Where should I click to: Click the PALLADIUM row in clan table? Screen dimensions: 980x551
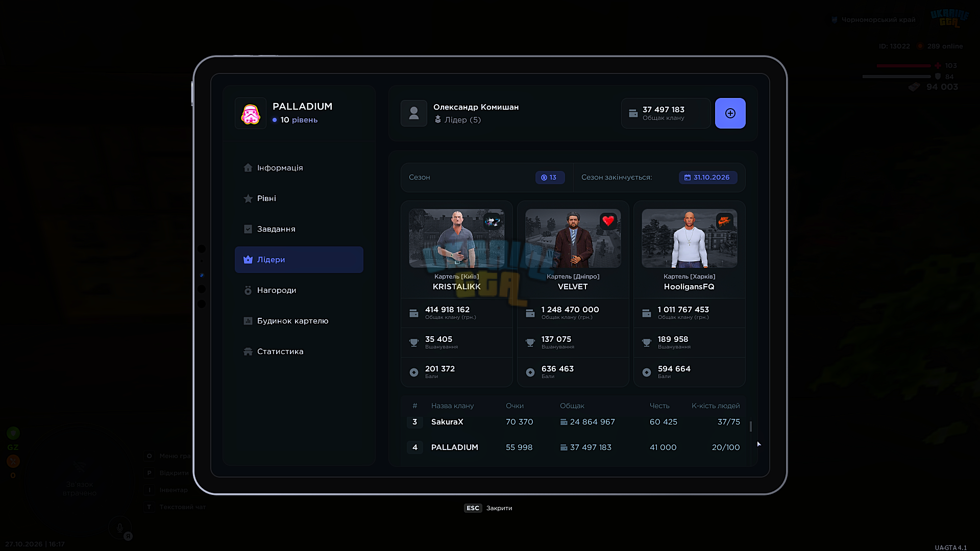[x=573, y=447]
